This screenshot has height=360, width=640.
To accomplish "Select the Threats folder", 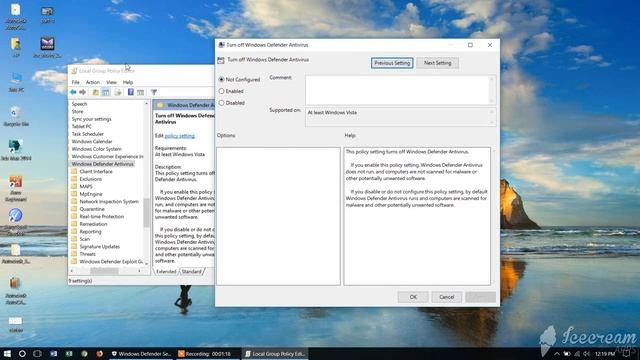I will click(87, 254).
